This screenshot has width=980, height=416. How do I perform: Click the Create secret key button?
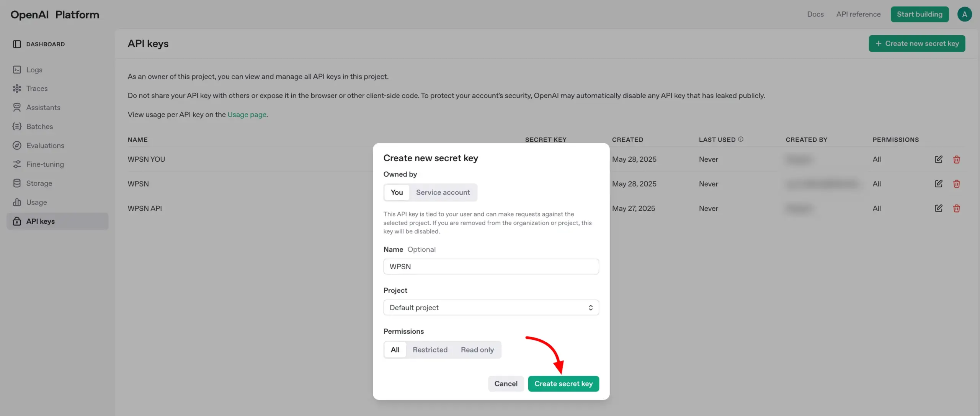click(563, 384)
